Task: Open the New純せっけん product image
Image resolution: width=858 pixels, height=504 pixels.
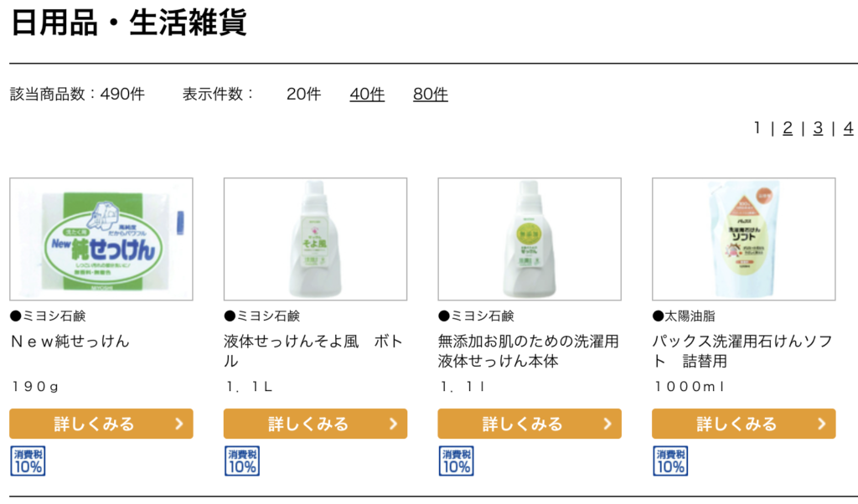Action: tap(101, 239)
